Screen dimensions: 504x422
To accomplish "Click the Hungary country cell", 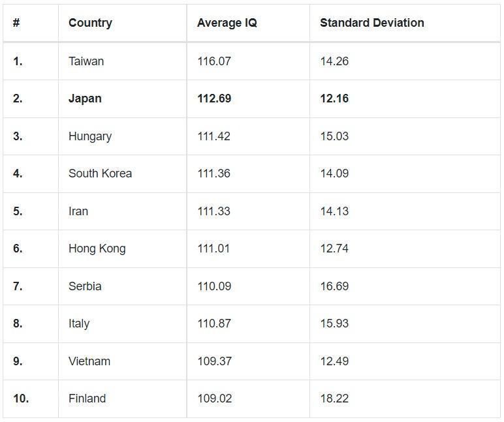I will pyautogui.click(x=90, y=136).
